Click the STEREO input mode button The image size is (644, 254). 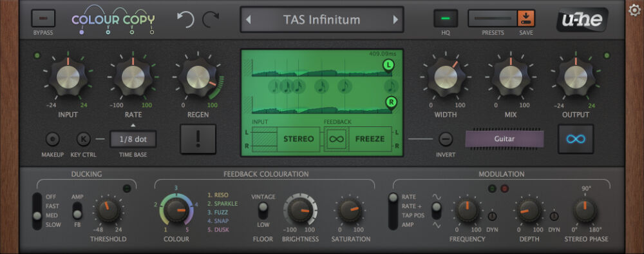coord(299,139)
